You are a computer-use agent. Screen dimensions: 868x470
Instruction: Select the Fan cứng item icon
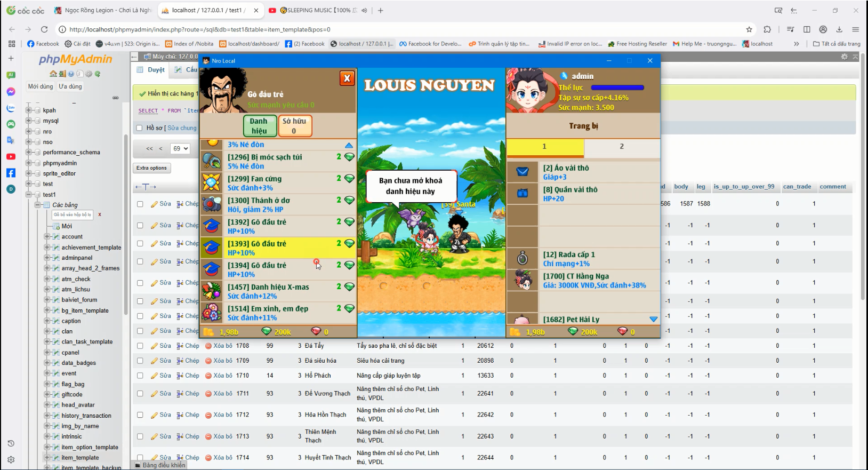click(x=212, y=183)
